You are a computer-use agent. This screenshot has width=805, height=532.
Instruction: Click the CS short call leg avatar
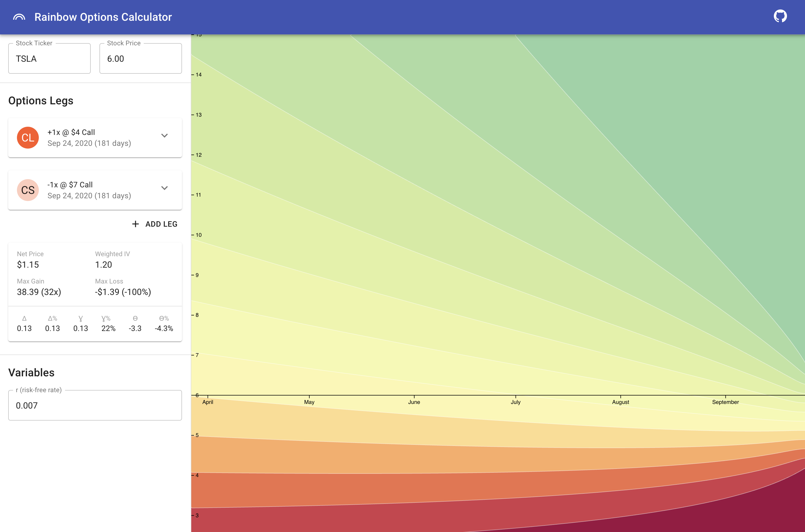point(28,190)
